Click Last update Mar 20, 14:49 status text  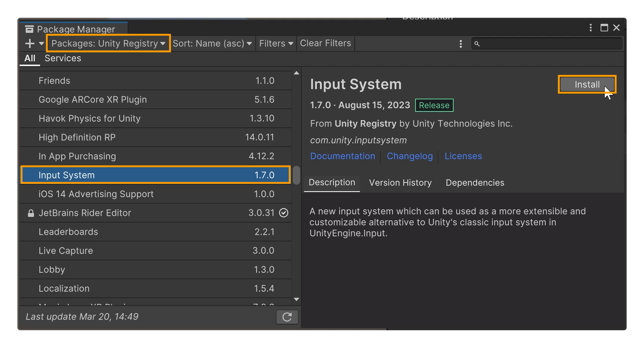82,317
